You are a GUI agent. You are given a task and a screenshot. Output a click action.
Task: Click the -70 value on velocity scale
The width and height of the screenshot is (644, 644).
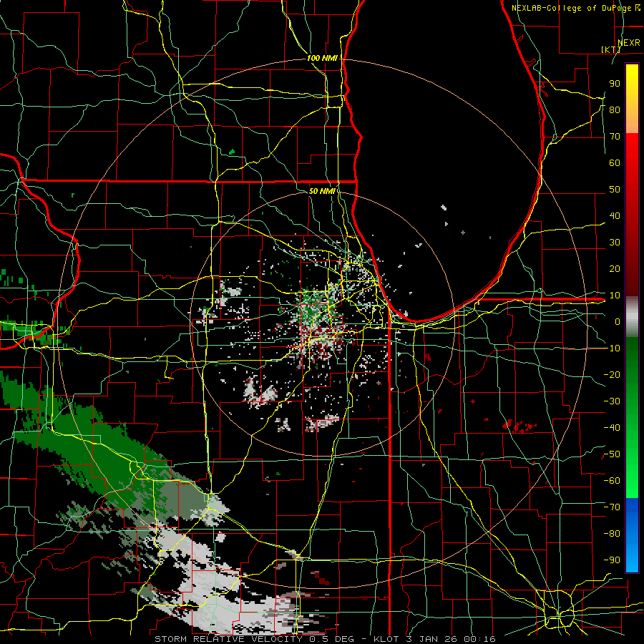(612, 507)
